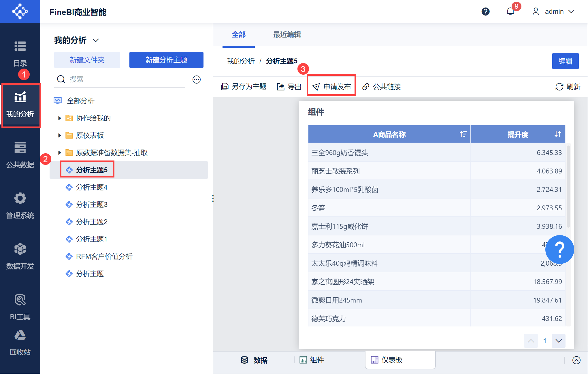
Task: Sort the A商品名称 column
Action: [x=463, y=134]
